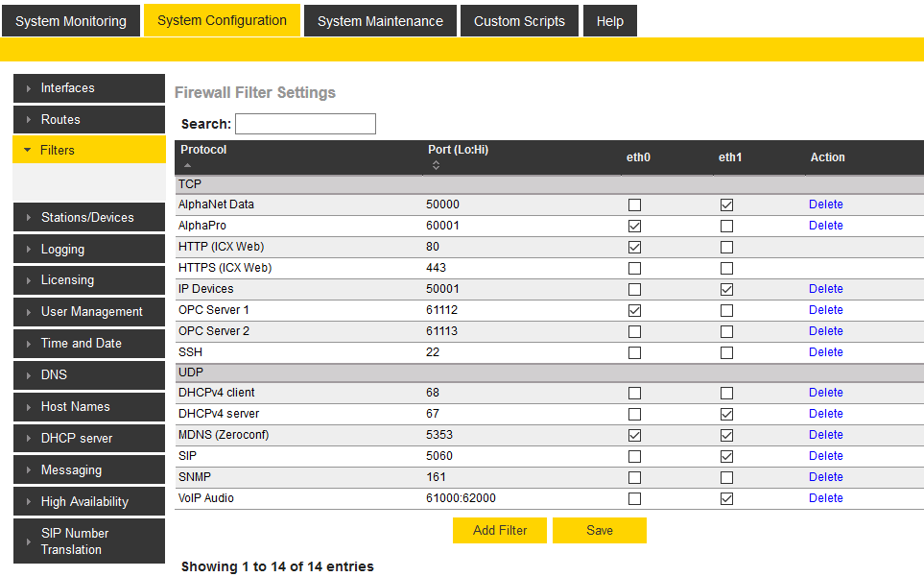Uncheck eth0 for MDNS (Zeroconf)

tap(634, 435)
